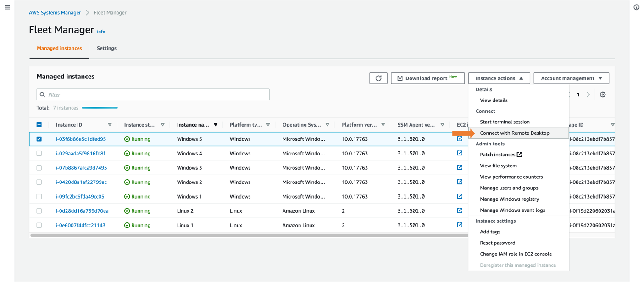Screen dimensions: 644x282
Task: Click the info icon in the top right corner
Action: pyautogui.click(x=636, y=7)
